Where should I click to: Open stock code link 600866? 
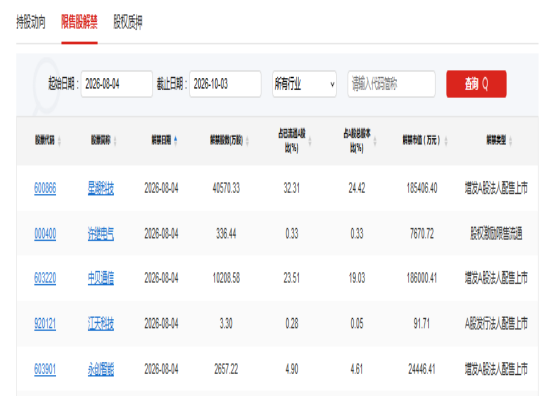click(x=45, y=188)
